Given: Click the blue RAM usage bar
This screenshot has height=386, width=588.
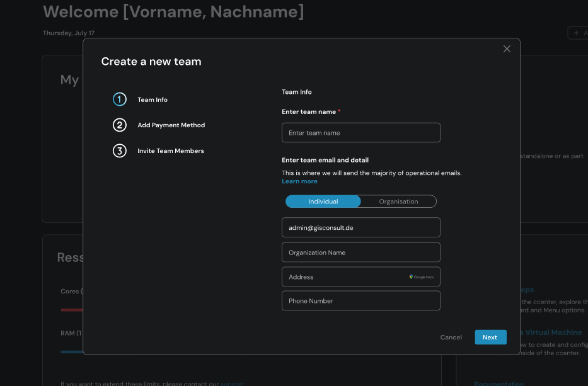Looking at the screenshot, I should (x=72, y=352).
